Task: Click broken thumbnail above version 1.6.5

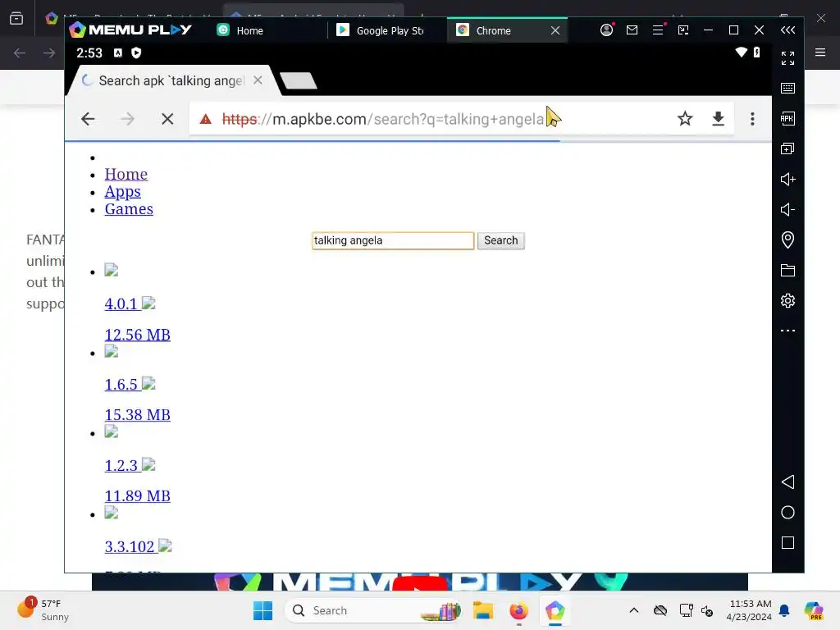Action: [111, 351]
